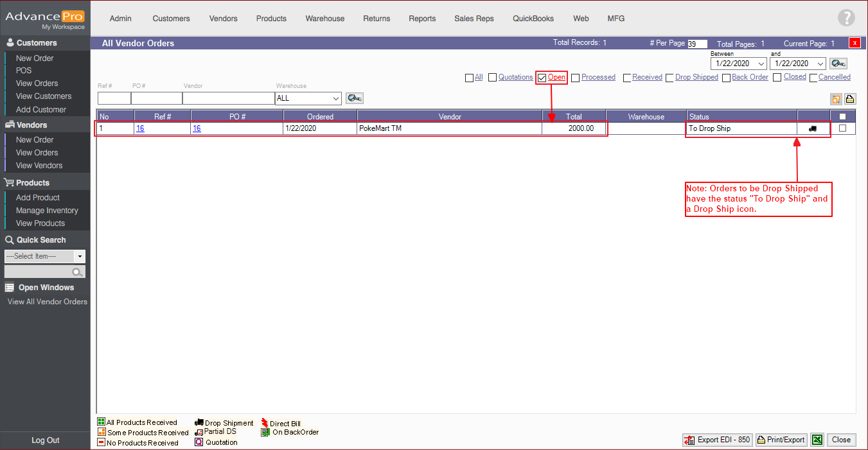Open PO # 16 link in grid
The image size is (868, 450).
tap(197, 128)
